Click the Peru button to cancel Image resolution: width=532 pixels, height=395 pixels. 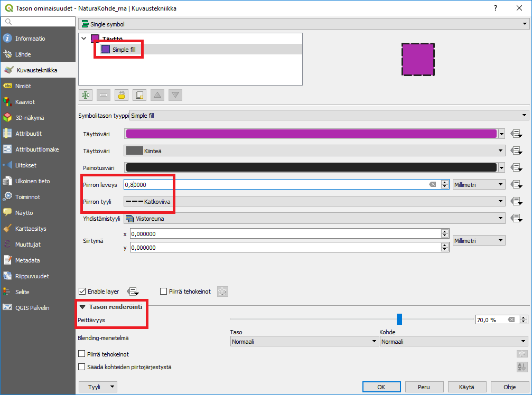pyautogui.click(x=424, y=387)
